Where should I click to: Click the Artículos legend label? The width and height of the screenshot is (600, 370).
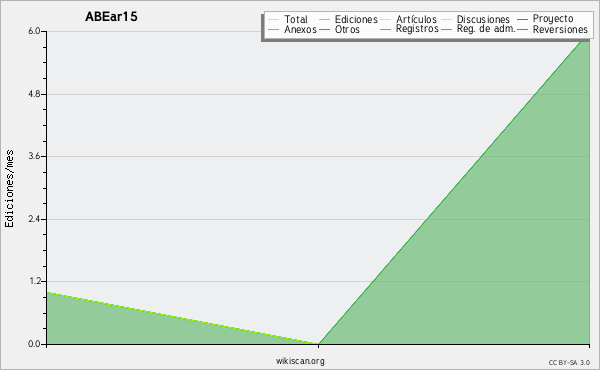coord(416,19)
